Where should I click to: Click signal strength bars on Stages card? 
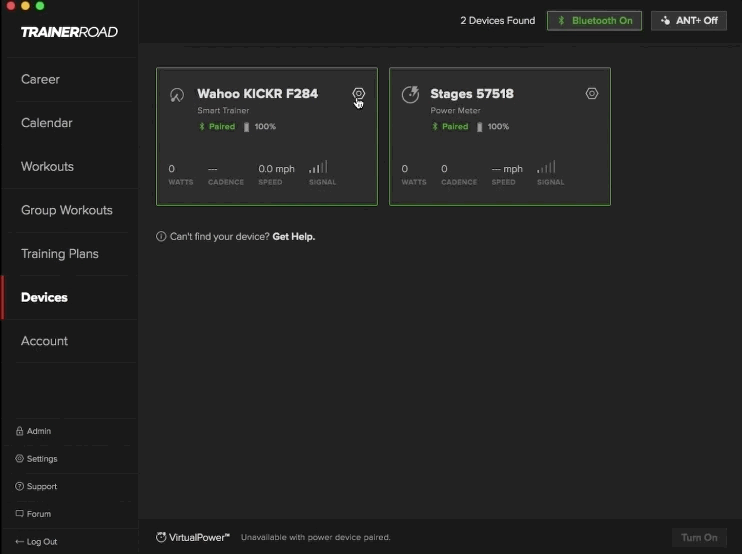click(x=547, y=167)
